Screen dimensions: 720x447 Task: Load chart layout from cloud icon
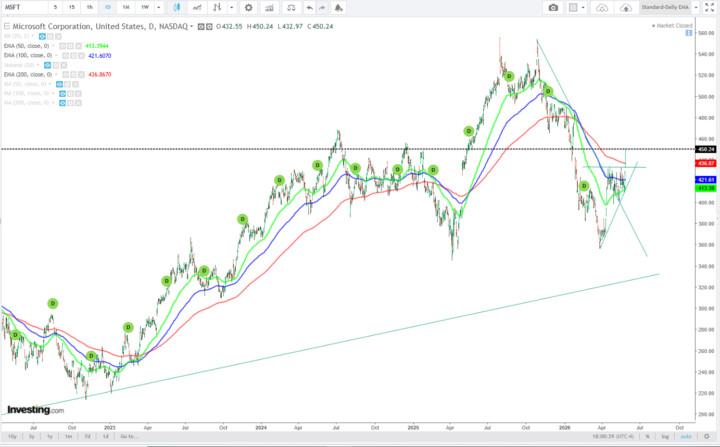pyautogui.click(x=602, y=7)
